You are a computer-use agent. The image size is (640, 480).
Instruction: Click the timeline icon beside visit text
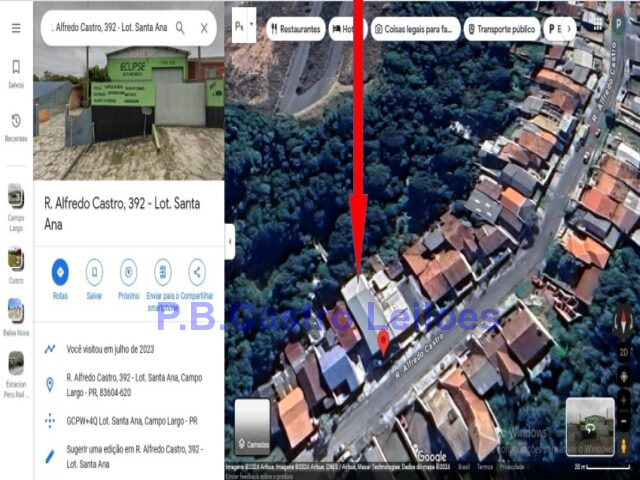[x=50, y=349]
